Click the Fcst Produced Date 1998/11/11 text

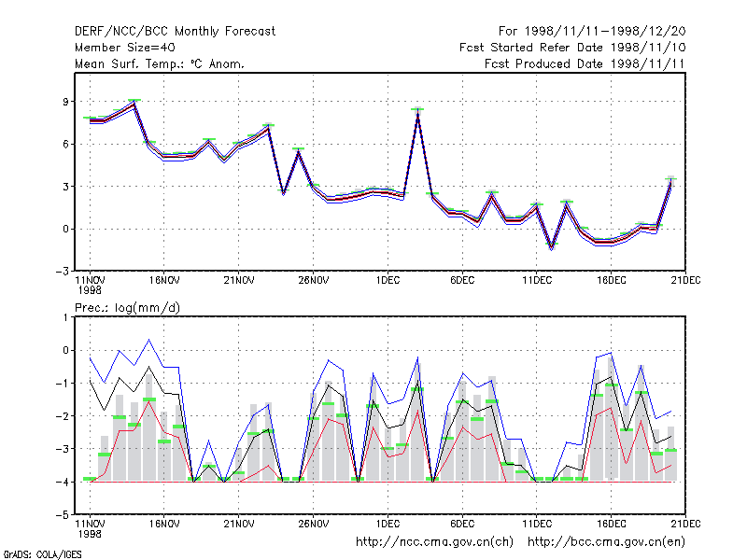pos(585,63)
